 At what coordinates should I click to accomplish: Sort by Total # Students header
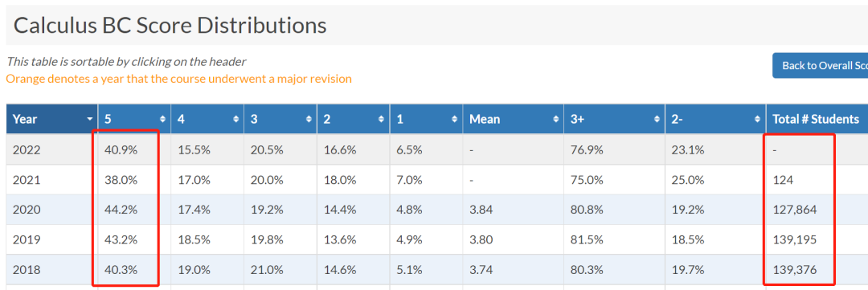point(817,119)
